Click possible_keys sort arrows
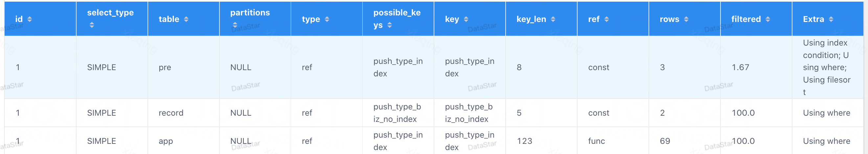868x154 pixels. [x=390, y=25]
